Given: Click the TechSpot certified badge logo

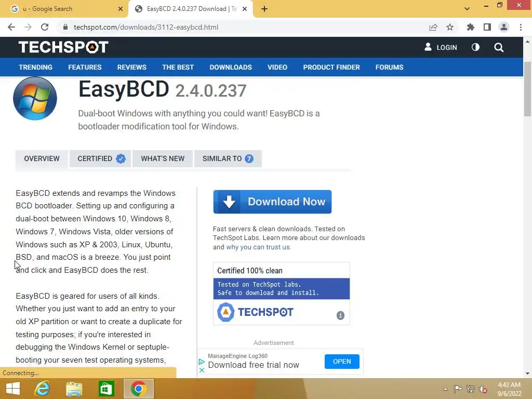Looking at the screenshot, I should [x=255, y=312].
